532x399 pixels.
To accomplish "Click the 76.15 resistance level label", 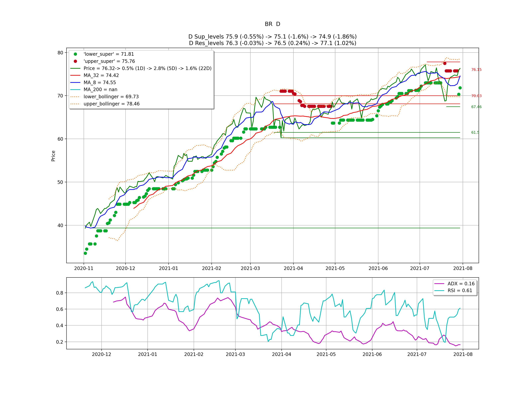I will tap(476, 70).
